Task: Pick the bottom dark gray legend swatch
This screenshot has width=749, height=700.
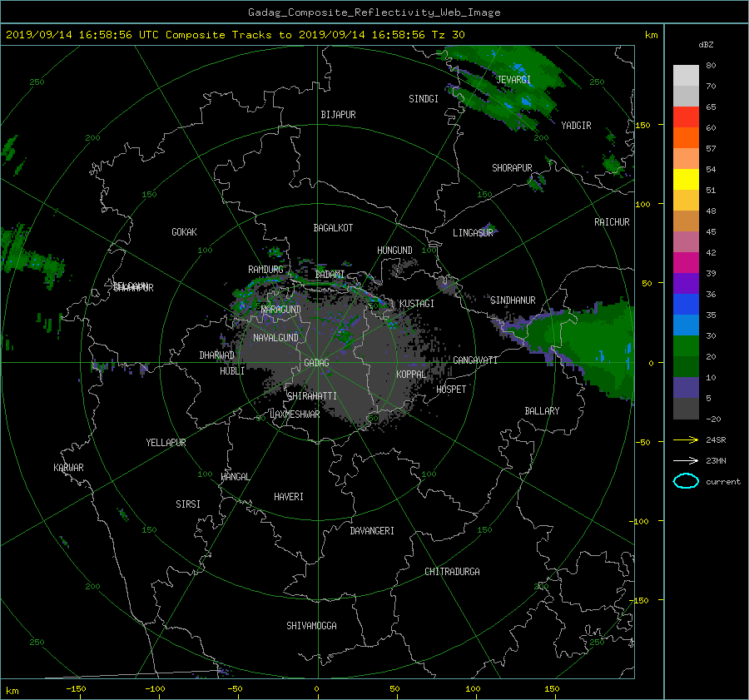Action: 686,409
